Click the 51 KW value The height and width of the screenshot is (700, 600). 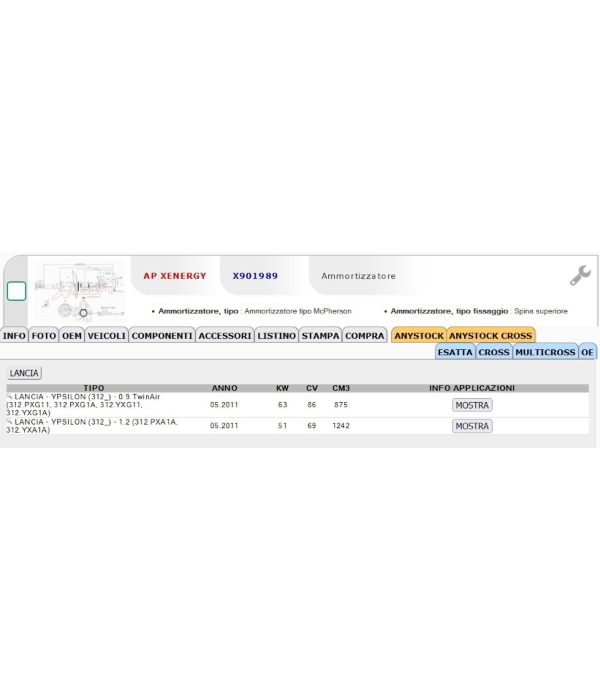point(282,425)
